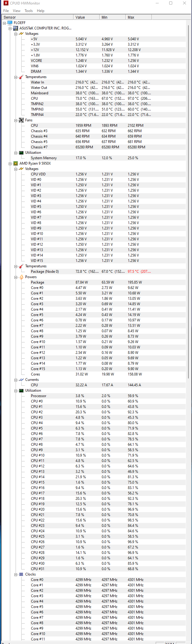The height and width of the screenshot is (644, 192).
Task: Click the red 97.5 °C max value
Action: tap(139, 272)
